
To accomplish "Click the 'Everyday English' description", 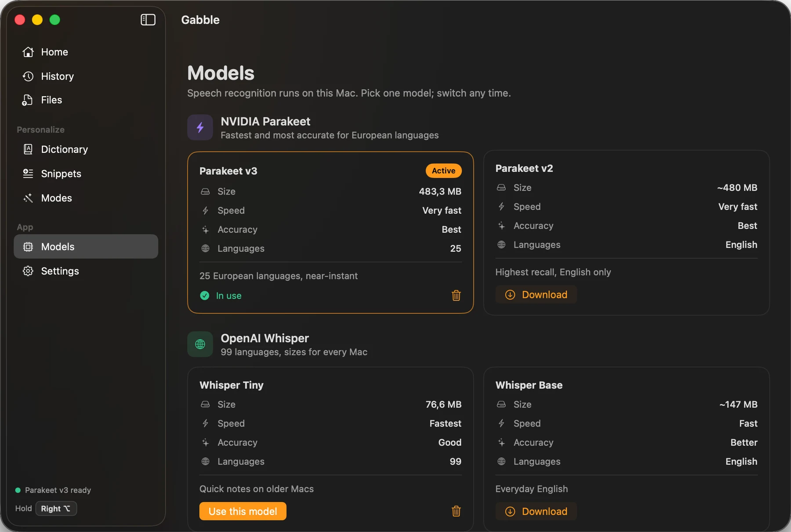I will pyautogui.click(x=532, y=489).
